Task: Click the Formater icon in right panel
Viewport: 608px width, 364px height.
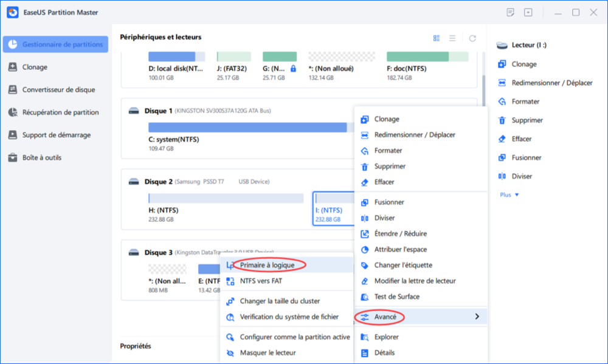Action: coord(502,101)
